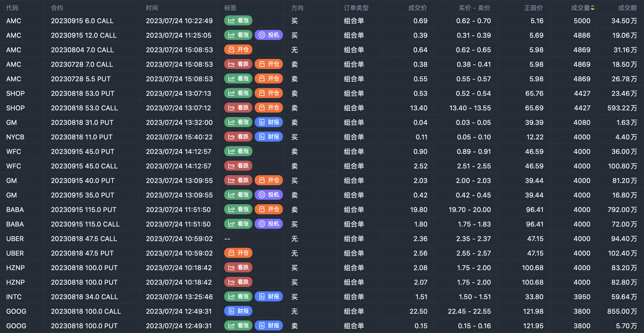Image resolution: width=644 pixels, height=333 pixels.
Task: Click the 财报 tag in GM 31.0 PUT row
Action: [x=269, y=122]
